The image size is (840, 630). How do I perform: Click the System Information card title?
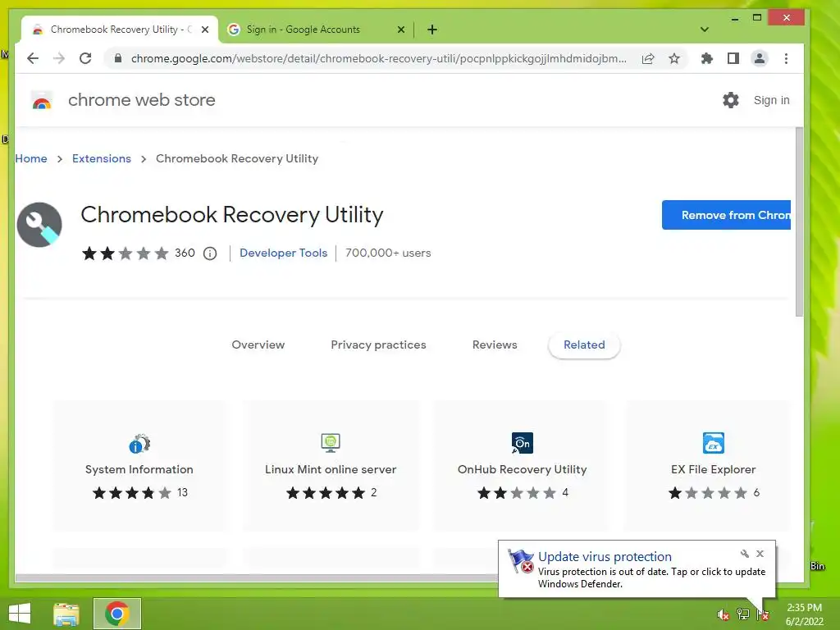point(139,469)
